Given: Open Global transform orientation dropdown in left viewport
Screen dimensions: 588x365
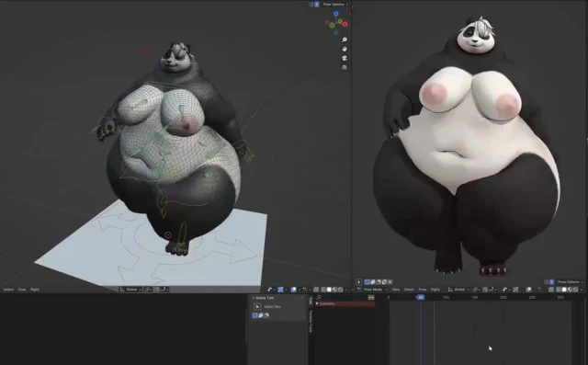Looking at the screenshot, I should (x=130, y=290).
